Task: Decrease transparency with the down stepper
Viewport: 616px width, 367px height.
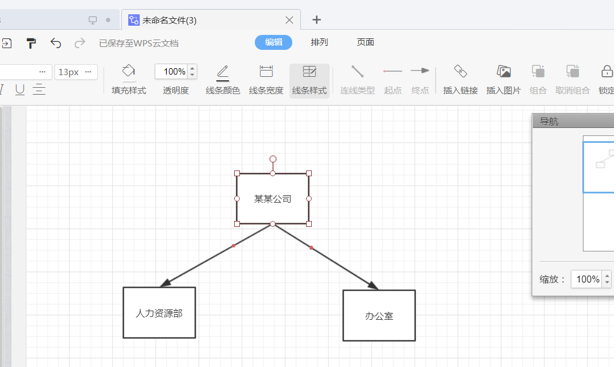Action: pos(192,75)
